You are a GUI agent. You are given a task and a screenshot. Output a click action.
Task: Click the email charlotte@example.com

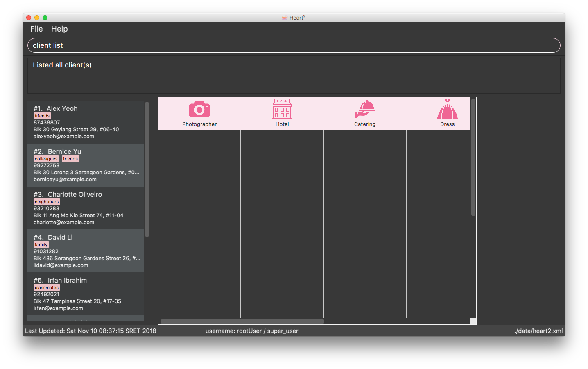tap(64, 222)
